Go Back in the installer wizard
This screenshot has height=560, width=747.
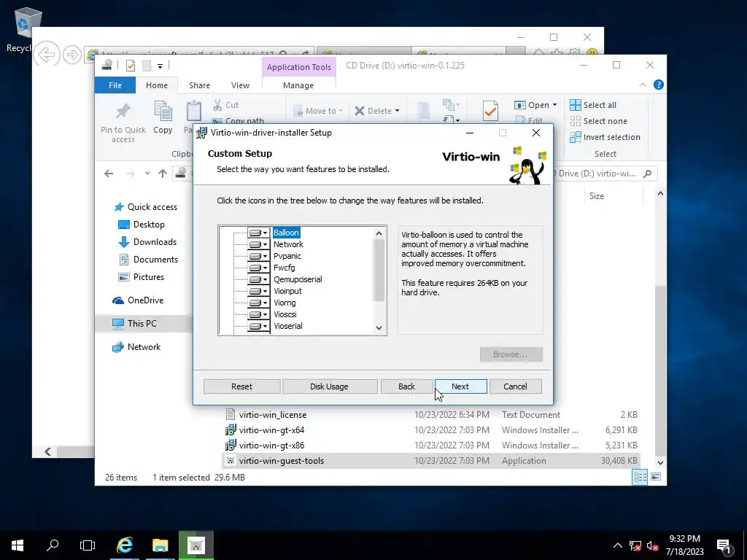[x=406, y=386]
